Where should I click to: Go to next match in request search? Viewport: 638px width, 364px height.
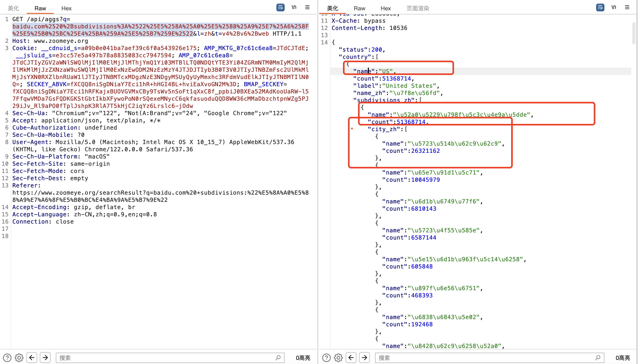[45, 358]
